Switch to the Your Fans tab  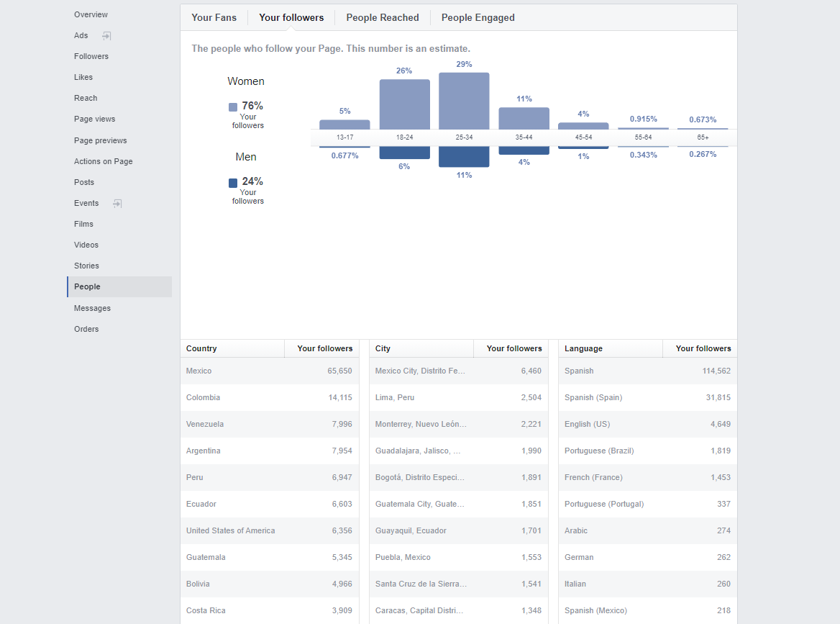coord(214,18)
